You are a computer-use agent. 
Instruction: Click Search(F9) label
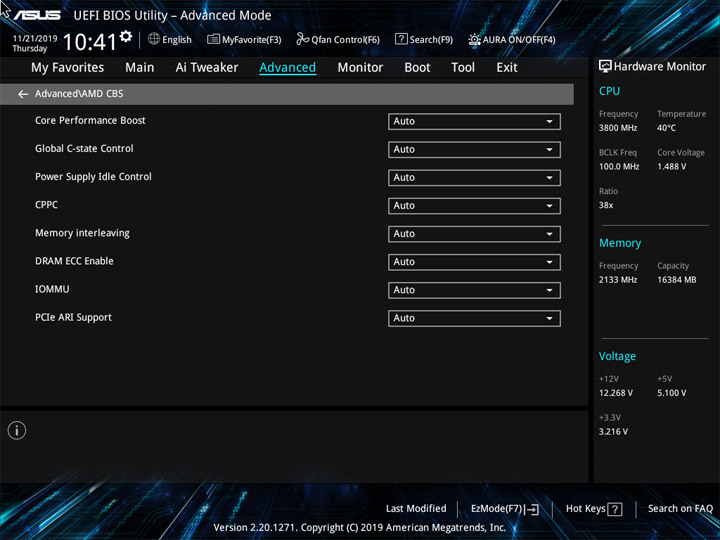click(431, 40)
